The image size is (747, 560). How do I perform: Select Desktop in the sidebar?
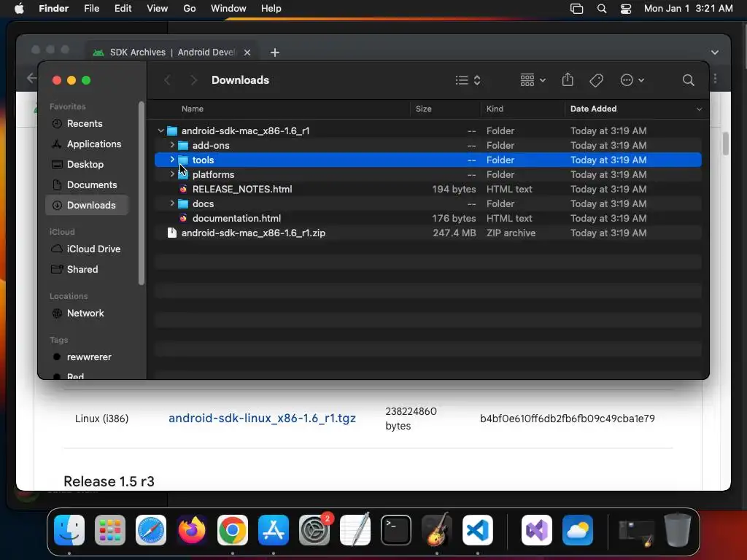[87, 164]
